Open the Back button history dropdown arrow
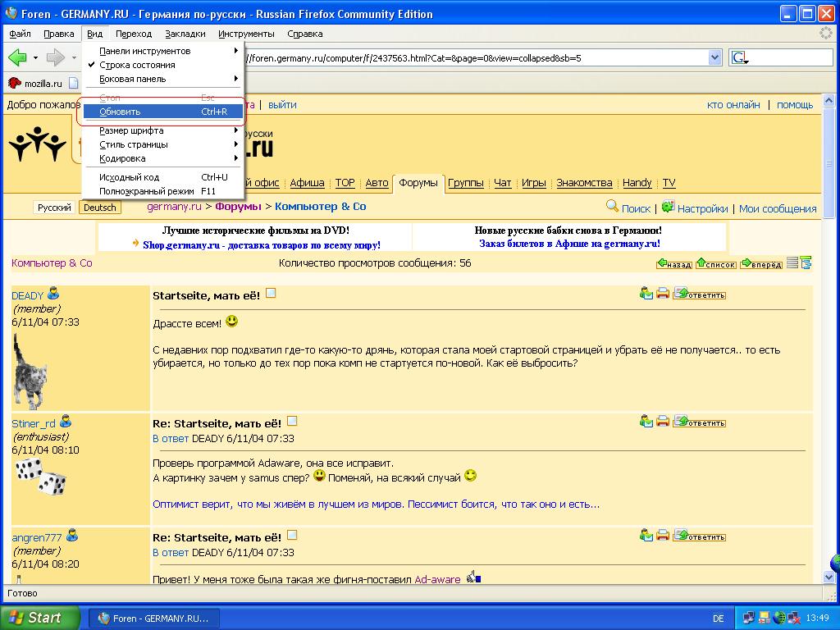Viewport: 840px width, 630px height. tap(36, 58)
